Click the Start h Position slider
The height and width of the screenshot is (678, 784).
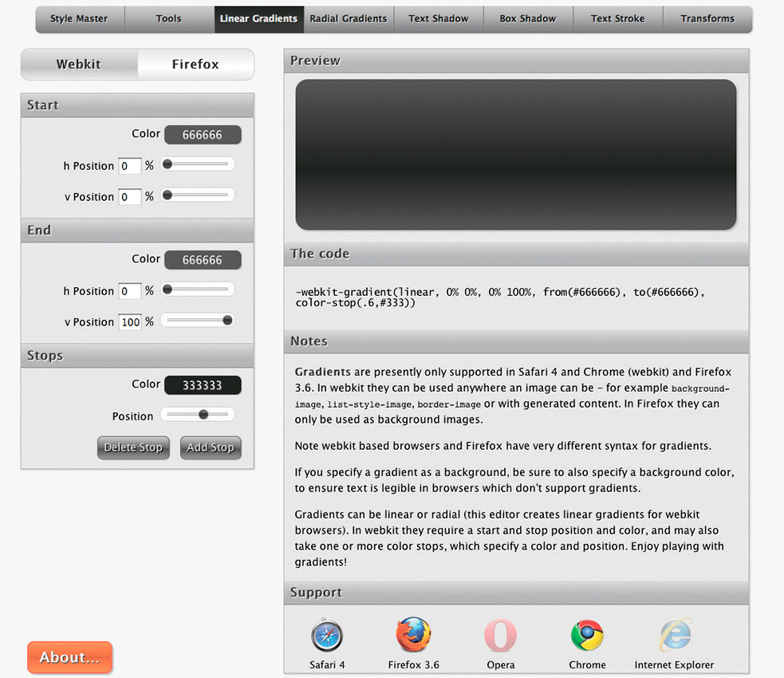pos(198,164)
